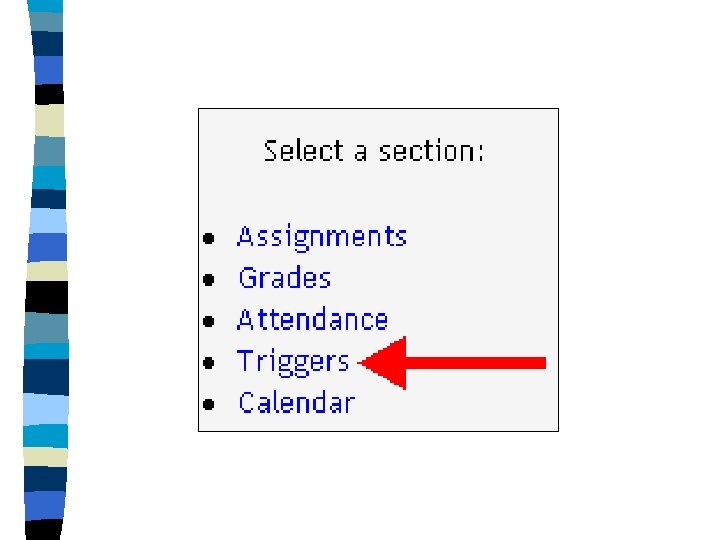The width and height of the screenshot is (720, 540).
Task: Click the bullet next to Grades
Action: tap(208, 280)
